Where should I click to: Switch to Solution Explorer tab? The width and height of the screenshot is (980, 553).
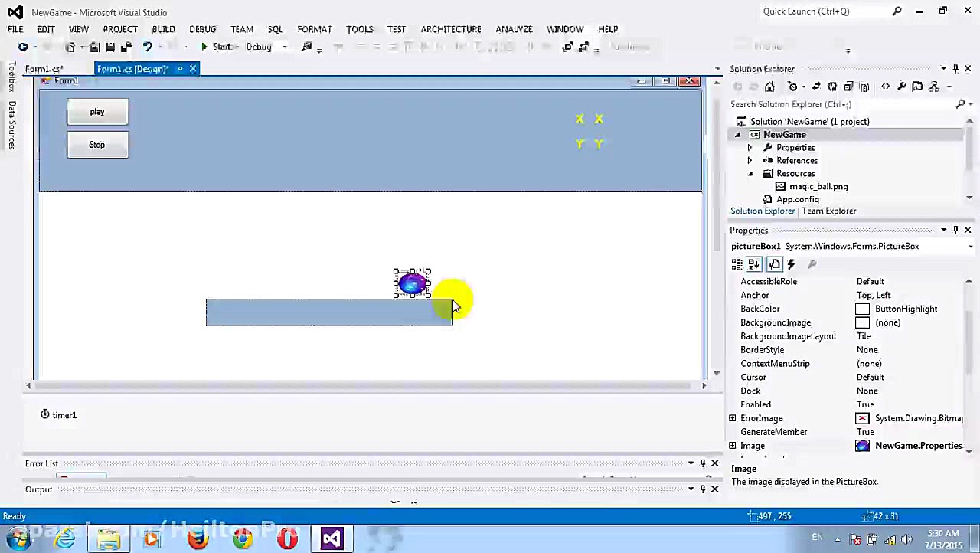[763, 211]
